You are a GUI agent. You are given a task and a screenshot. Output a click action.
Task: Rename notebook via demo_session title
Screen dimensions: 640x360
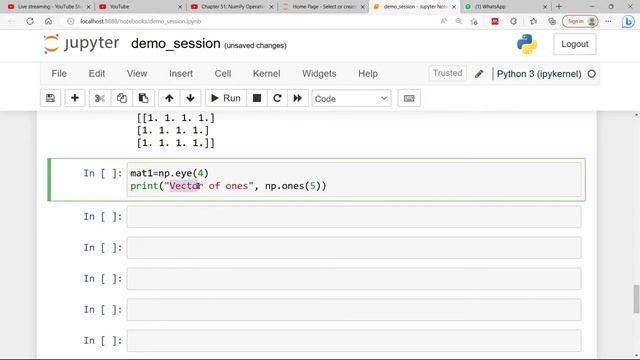[x=176, y=44]
